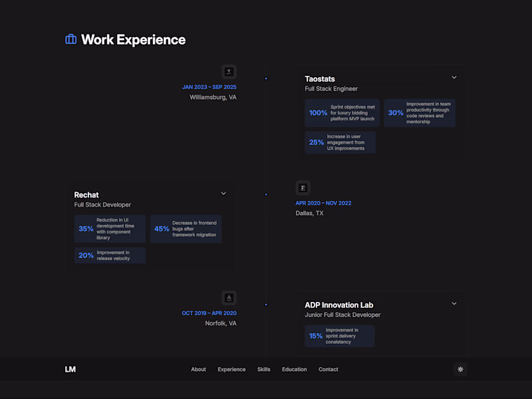Click the company logo above OCT 2019 – APR 2020

pyautogui.click(x=229, y=297)
